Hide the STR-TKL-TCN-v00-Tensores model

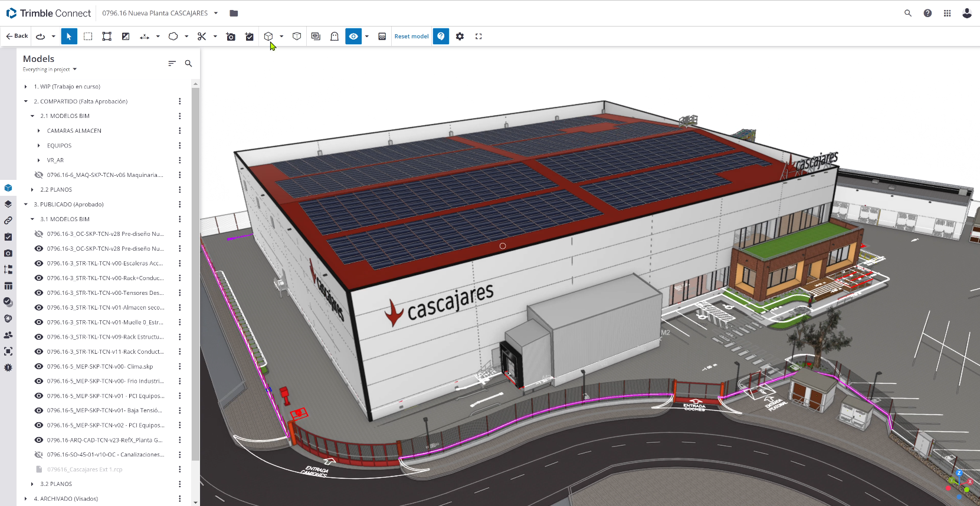click(x=39, y=293)
